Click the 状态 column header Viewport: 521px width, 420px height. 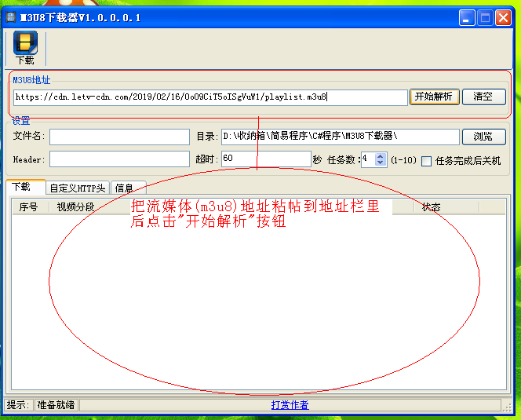pyautogui.click(x=431, y=207)
